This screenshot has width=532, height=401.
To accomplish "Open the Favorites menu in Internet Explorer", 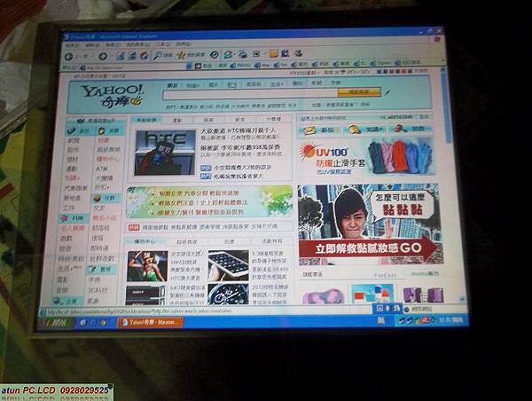I will click(138, 44).
